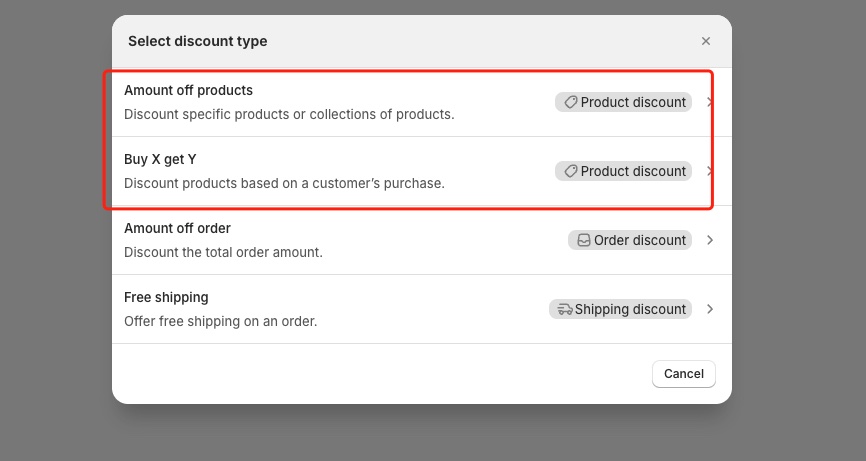Select the Free shipping title
866x461 pixels.
[166, 297]
